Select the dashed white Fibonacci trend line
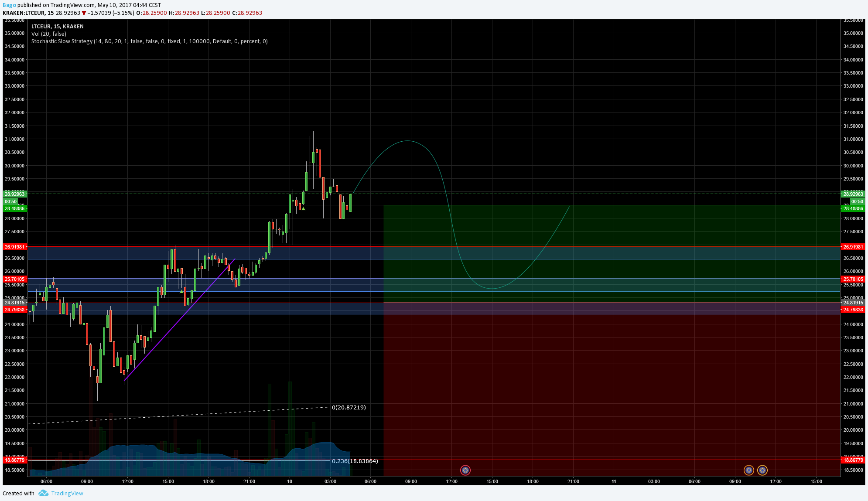 click(179, 416)
